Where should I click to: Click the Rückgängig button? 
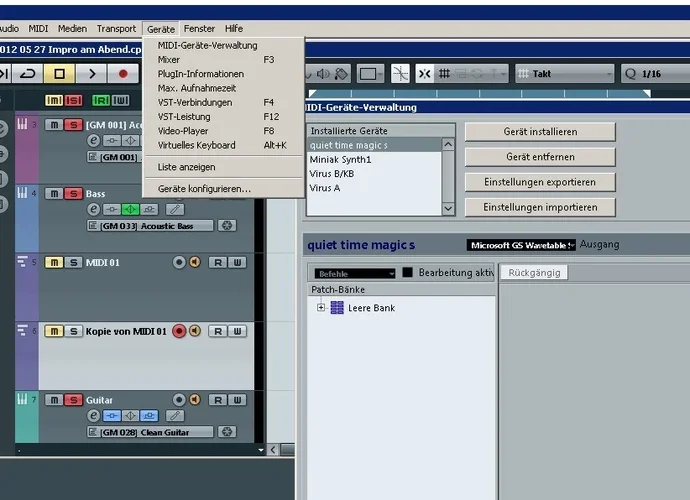click(534, 272)
